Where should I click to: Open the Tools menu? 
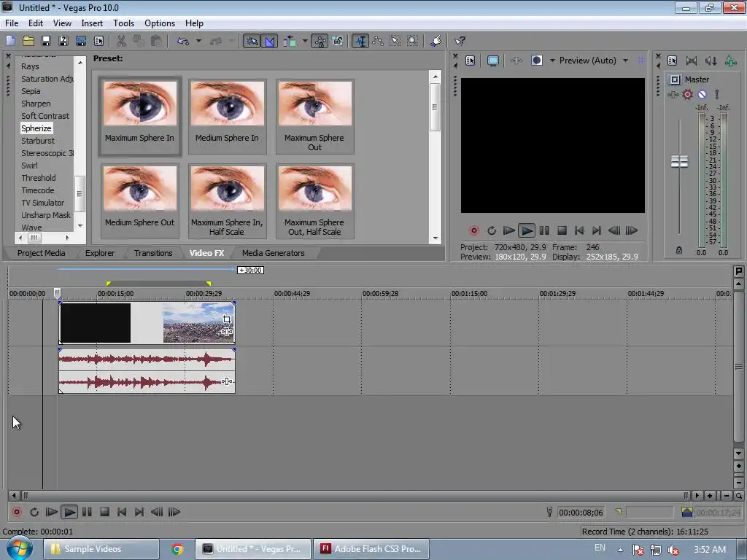[123, 23]
